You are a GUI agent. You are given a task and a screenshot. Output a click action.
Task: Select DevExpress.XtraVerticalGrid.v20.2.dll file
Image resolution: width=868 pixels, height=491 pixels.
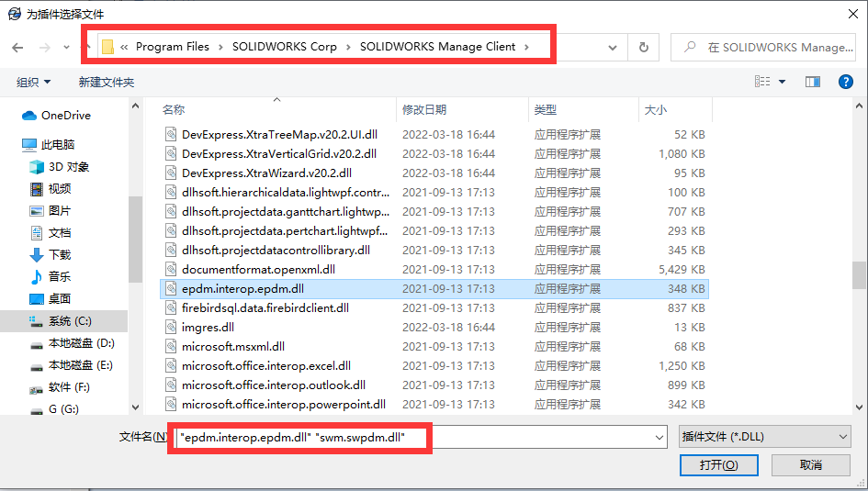(x=434, y=153)
